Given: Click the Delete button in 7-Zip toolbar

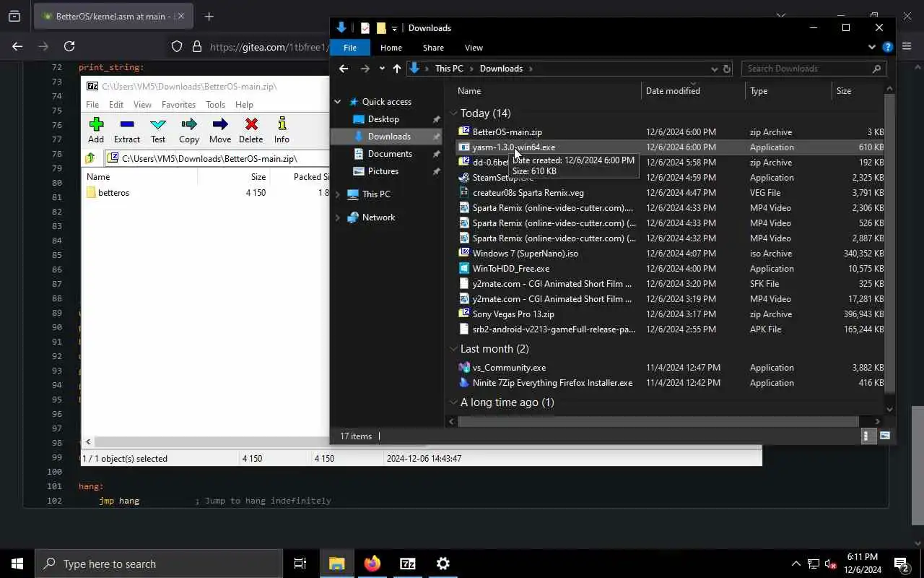Looking at the screenshot, I should [x=250, y=131].
